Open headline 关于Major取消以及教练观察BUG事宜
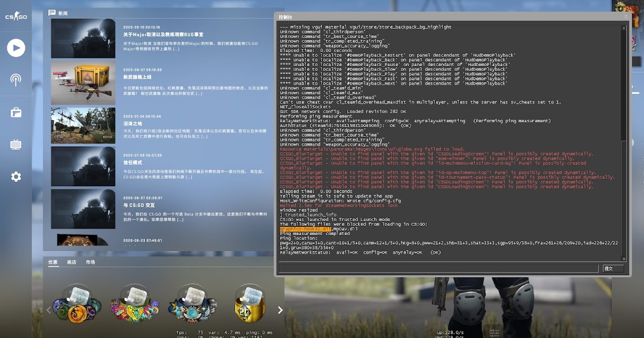Screen dimensions: 644x338 (x=163, y=34)
